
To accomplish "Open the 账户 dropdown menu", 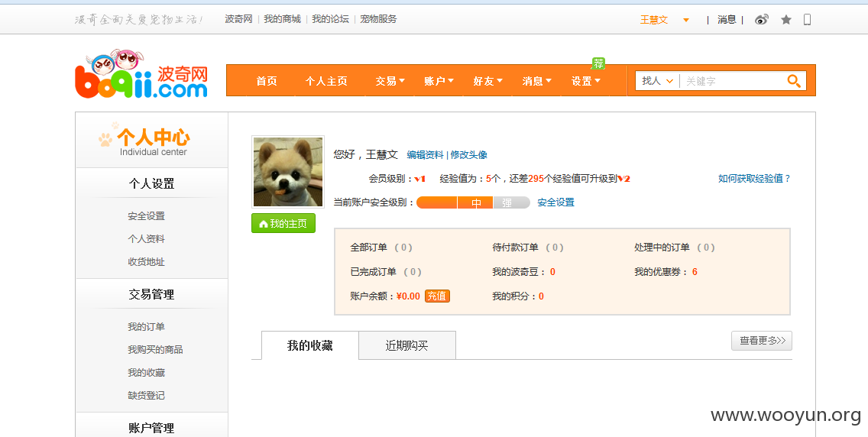I will point(439,81).
